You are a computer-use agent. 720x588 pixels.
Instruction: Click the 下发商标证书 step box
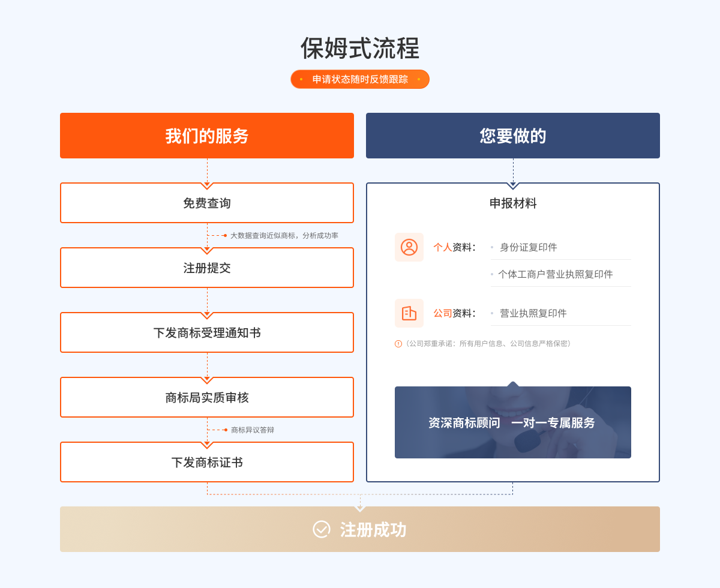(x=207, y=463)
